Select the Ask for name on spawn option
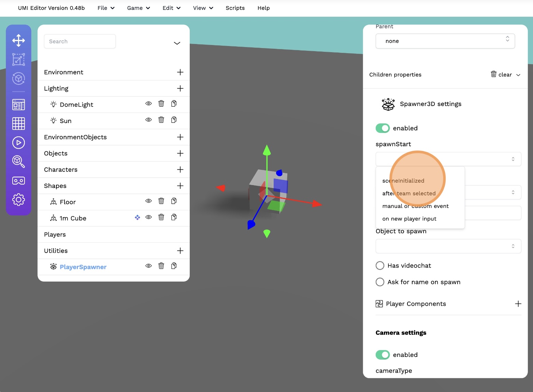The height and width of the screenshot is (392, 533). tap(380, 282)
